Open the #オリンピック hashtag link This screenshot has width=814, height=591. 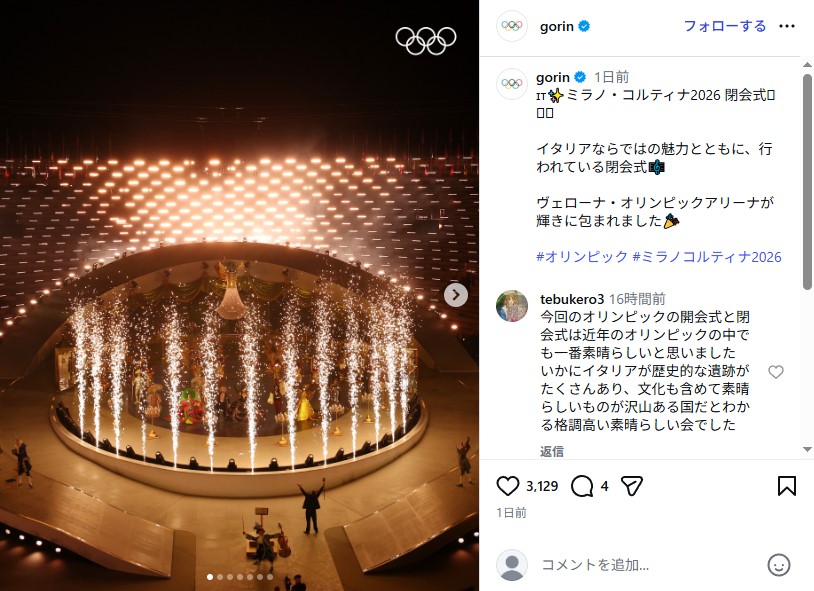click(x=582, y=257)
